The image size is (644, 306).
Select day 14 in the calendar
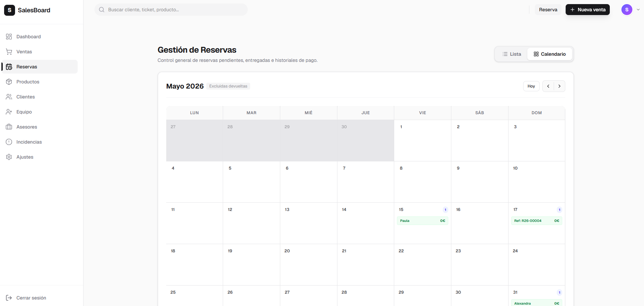[365, 223]
